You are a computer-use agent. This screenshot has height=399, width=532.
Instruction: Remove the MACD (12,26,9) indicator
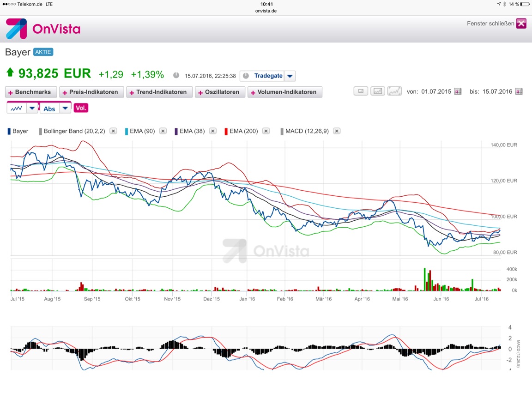pos(337,131)
